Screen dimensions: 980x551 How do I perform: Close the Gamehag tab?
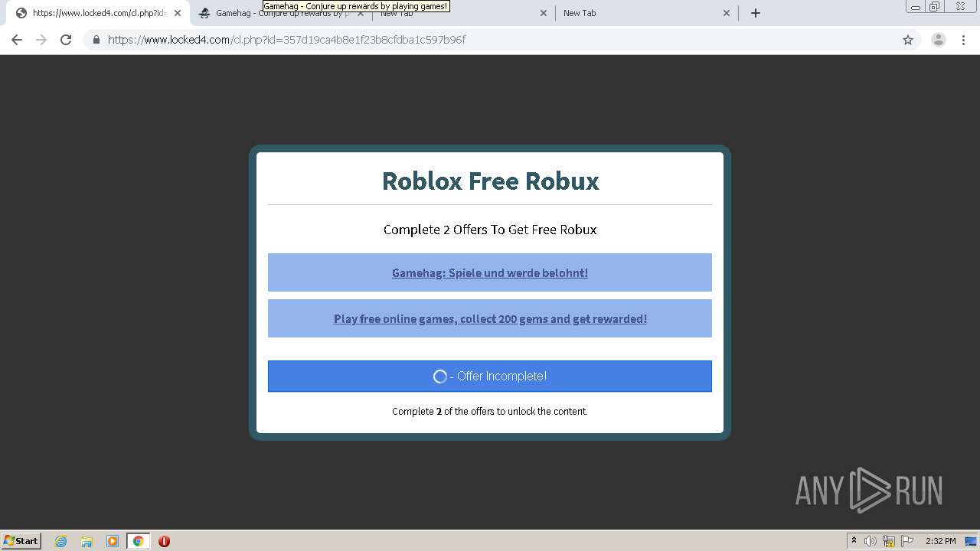tap(361, 13)
